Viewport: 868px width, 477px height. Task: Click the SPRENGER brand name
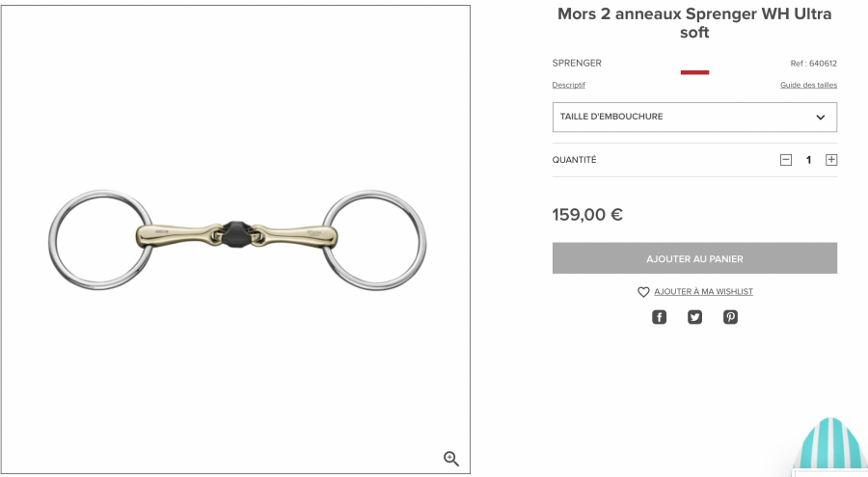[577, 63]
